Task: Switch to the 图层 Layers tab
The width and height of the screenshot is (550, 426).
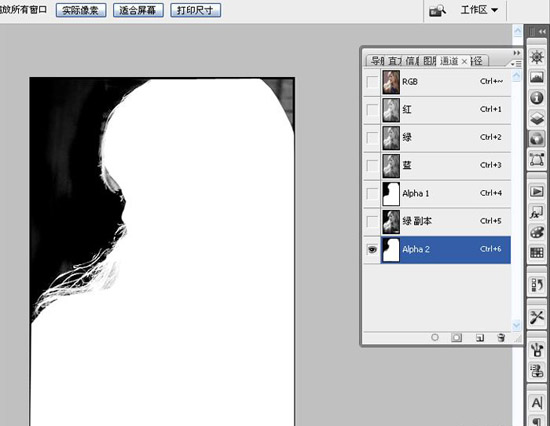Action: 429,61
